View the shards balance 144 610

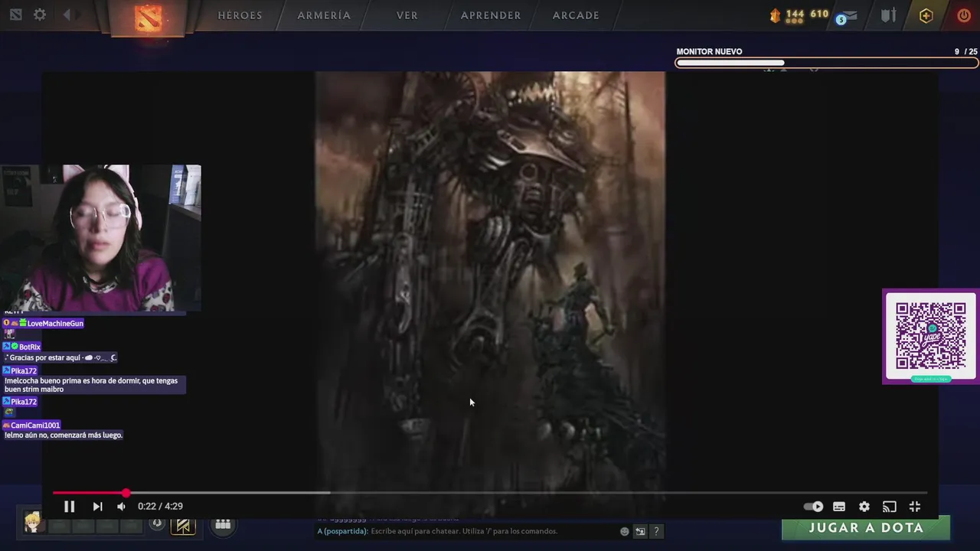(799, 15)
